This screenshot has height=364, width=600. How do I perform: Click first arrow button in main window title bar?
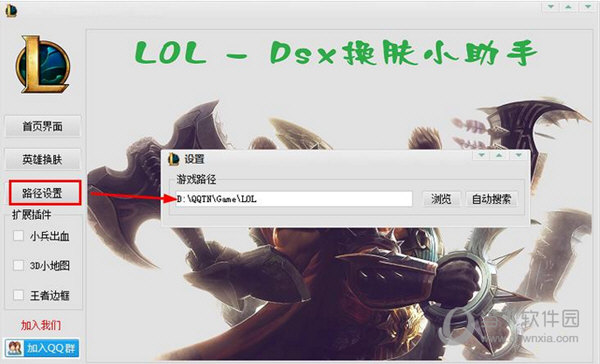pos(551,7)
